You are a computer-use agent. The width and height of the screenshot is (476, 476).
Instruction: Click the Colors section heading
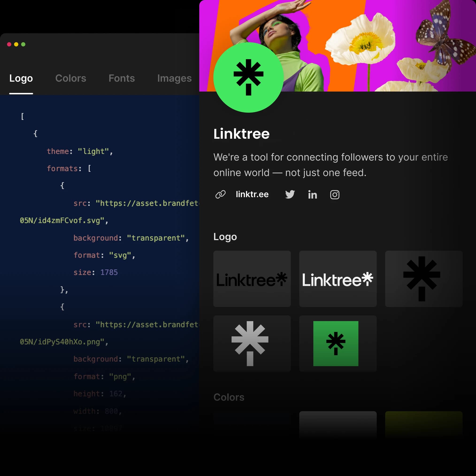pyautogui.click(x=229, y=397)
